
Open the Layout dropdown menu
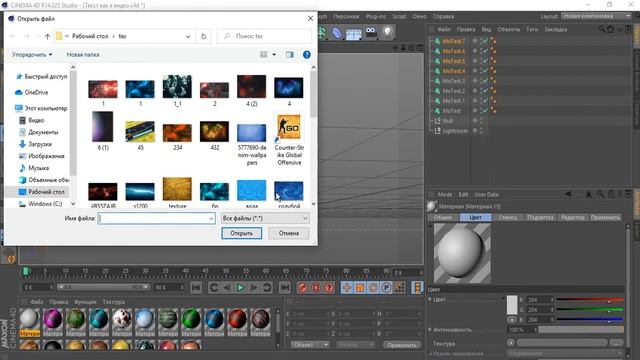(x=596, y=16)
